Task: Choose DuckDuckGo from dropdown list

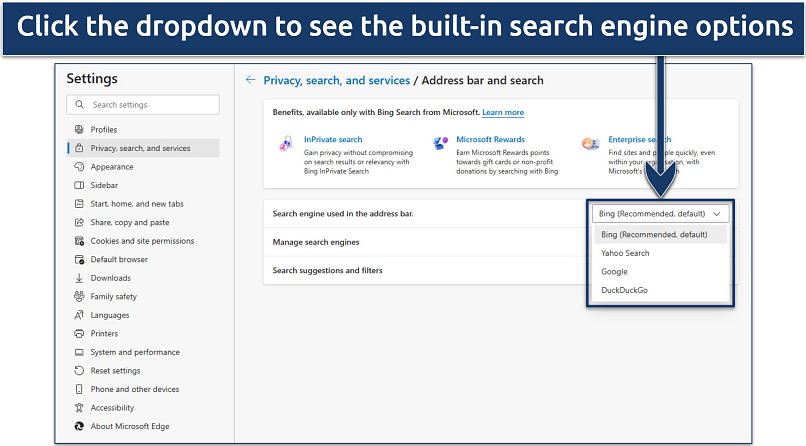Action: (626, 290)
